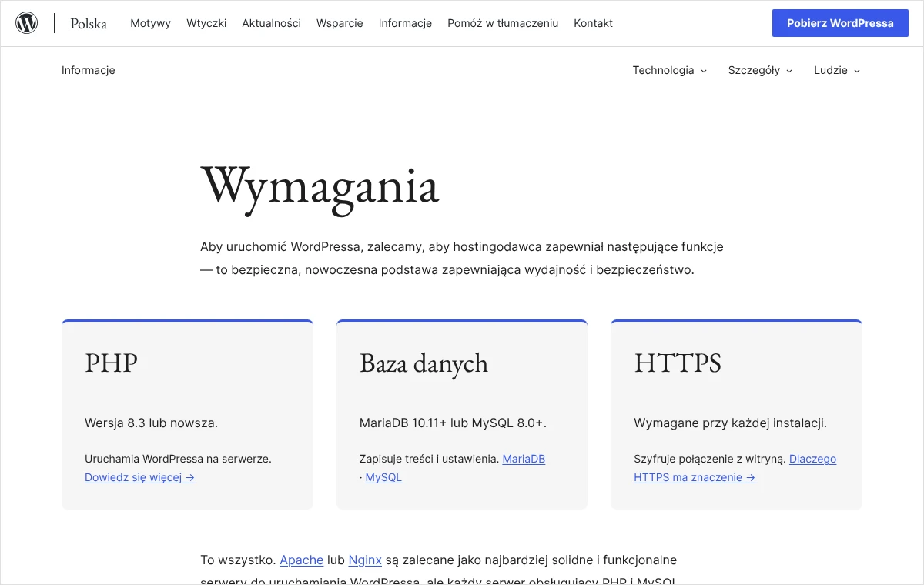Follow the Dowiedz się więcej link
This screenshot has width=924, height=585.
click(x=139, y=477)
